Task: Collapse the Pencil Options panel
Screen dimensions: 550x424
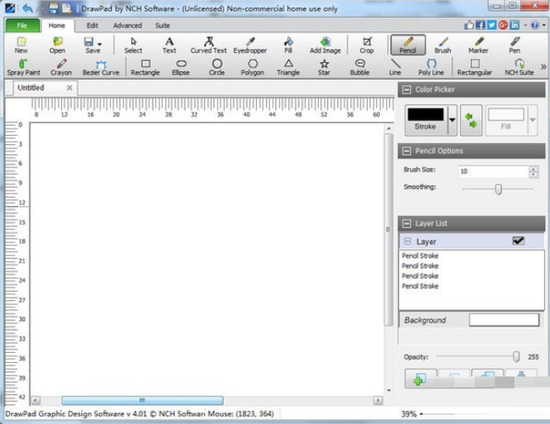Action: click(407, 151)
